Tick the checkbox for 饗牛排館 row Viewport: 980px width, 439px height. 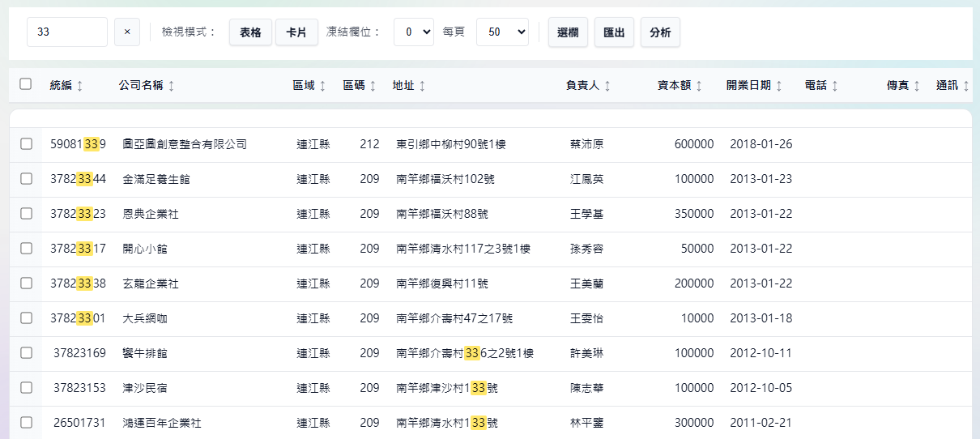pos(26,353)
